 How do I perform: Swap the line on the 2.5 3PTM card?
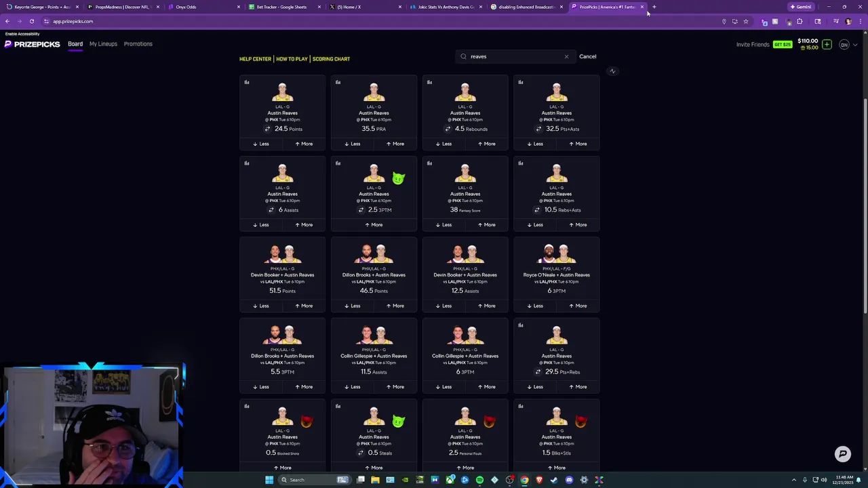tap(361, 210)
